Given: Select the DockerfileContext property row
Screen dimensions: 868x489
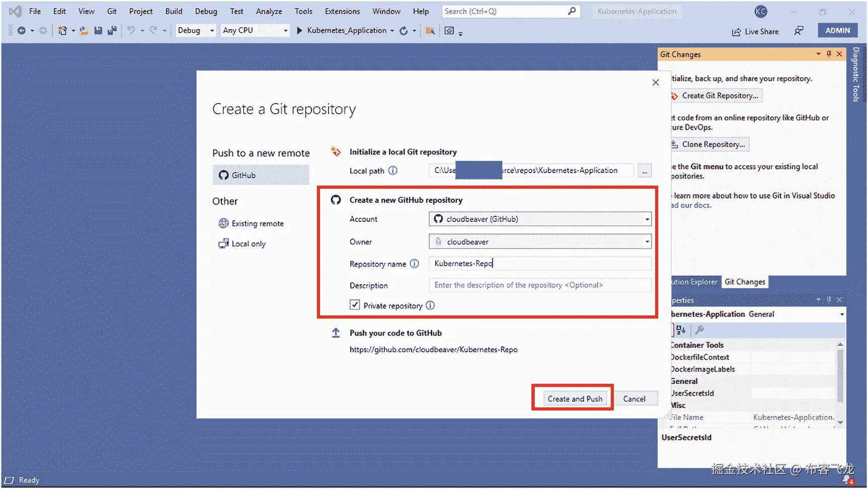Looking at the screenshot, I should pyautogui.click(x=752, y=357).
